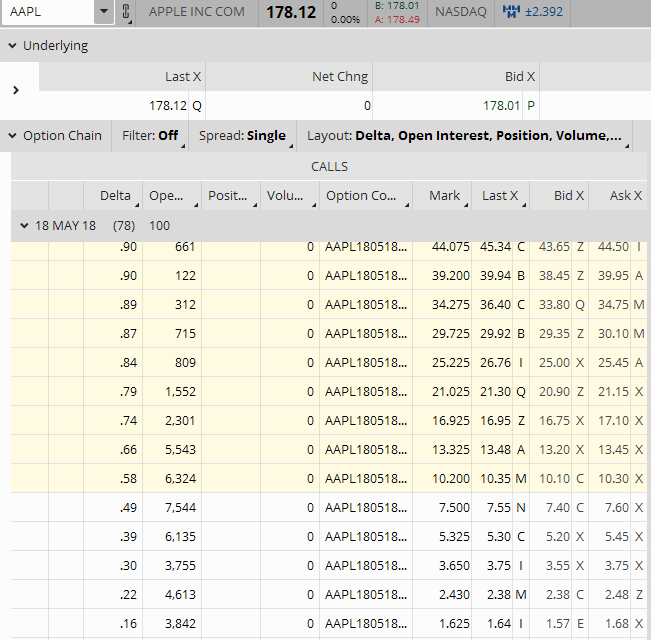Click the Open Interest column header
The width and height of the screenshot is (651, 640).
coord(172,195)
